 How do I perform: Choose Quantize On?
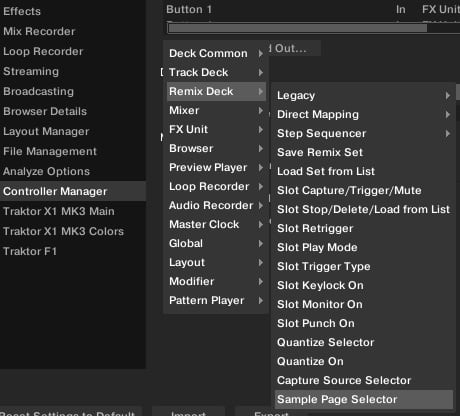coord(364,361)
